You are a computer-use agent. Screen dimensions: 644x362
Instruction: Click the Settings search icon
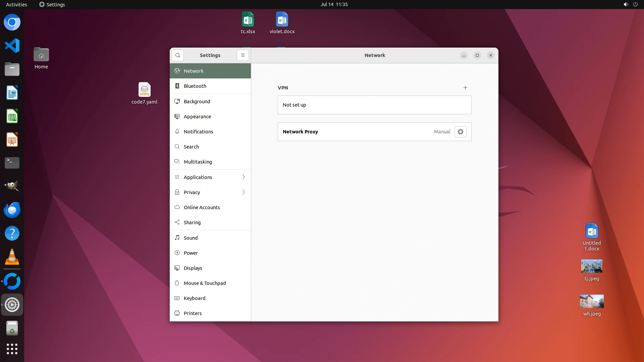178,55
